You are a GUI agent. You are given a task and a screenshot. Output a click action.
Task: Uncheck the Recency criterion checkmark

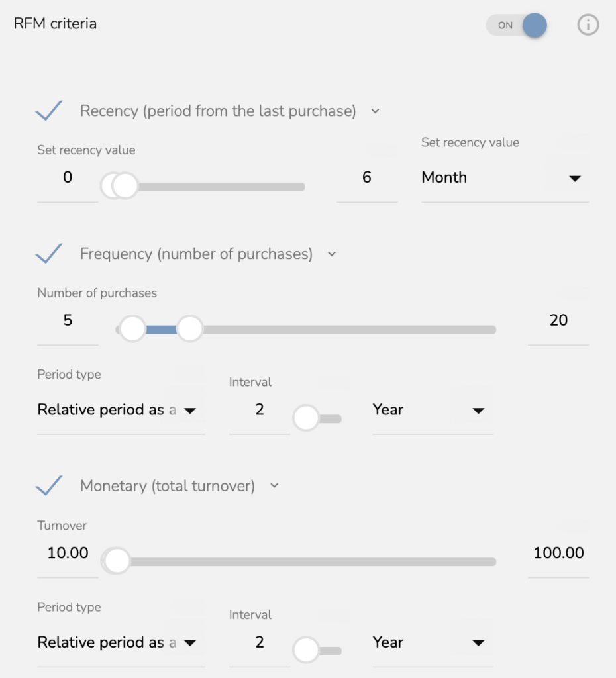click(49, 111)
